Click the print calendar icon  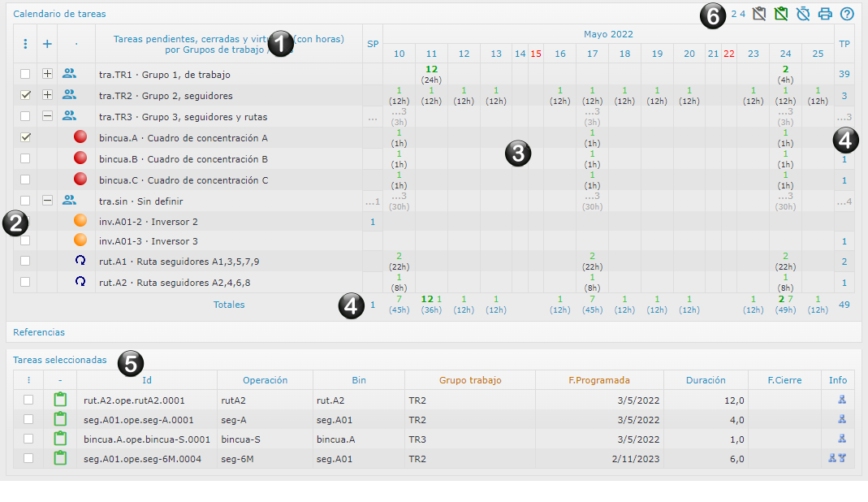pos(826,14)
